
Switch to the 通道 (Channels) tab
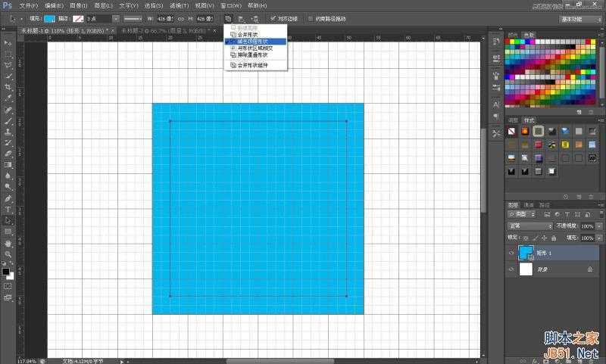tap(529, 205)
